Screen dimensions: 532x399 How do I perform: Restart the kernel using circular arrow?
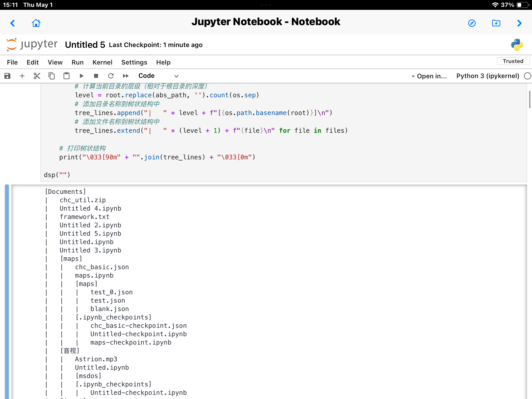(111, 76)
